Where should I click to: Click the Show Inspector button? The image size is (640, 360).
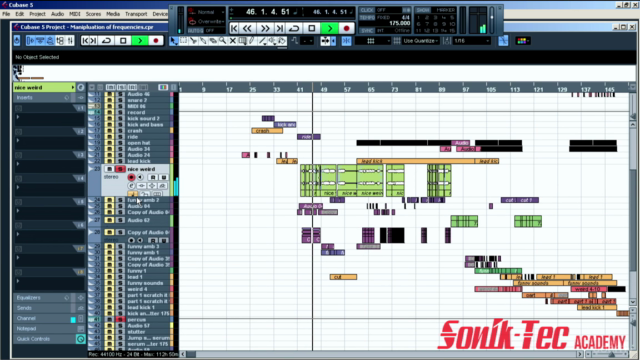(31, 40)
